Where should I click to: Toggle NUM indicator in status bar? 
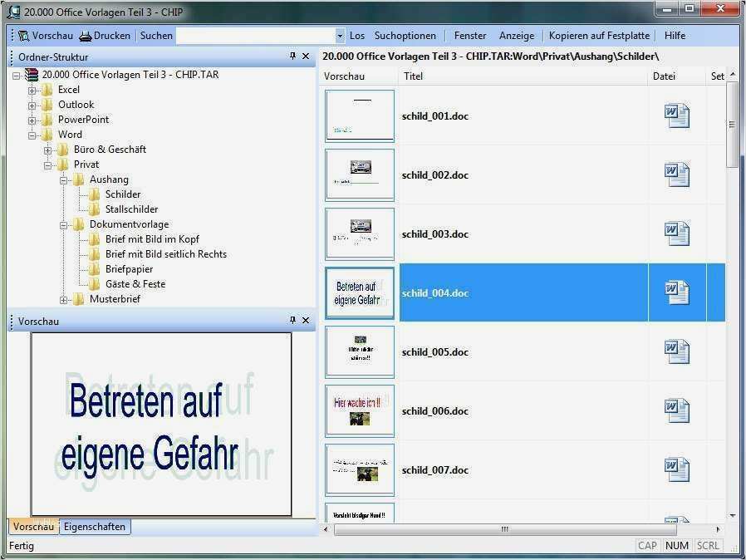pos(677,546)
